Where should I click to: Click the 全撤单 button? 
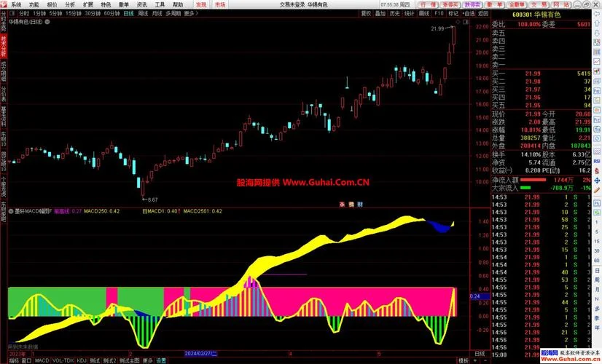(516, 4)
